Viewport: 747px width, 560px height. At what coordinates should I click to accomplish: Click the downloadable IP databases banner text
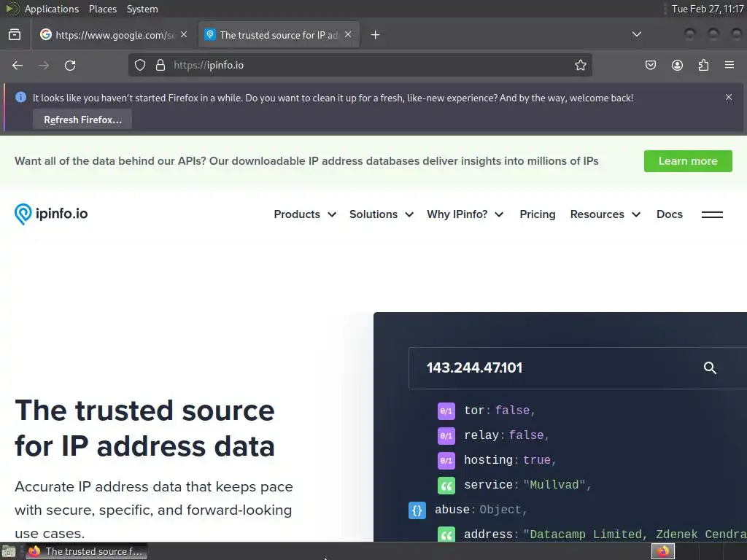(306, 161)
